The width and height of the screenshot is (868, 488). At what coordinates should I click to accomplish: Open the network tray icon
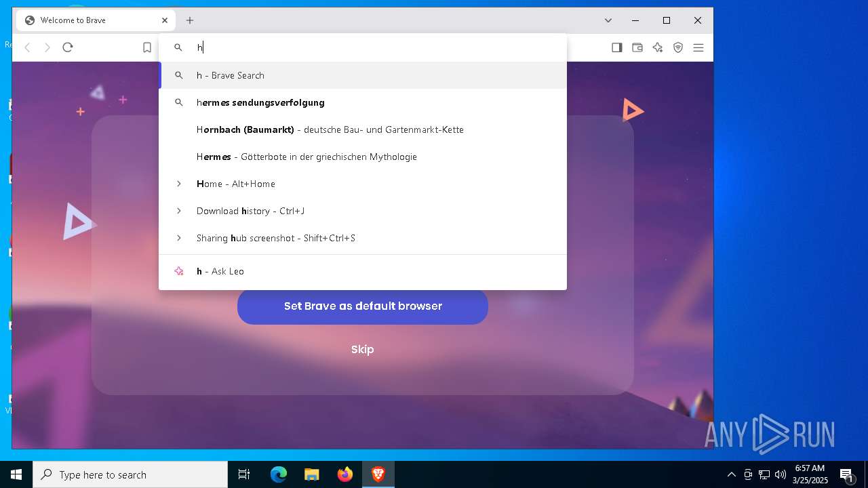point(764,474)
